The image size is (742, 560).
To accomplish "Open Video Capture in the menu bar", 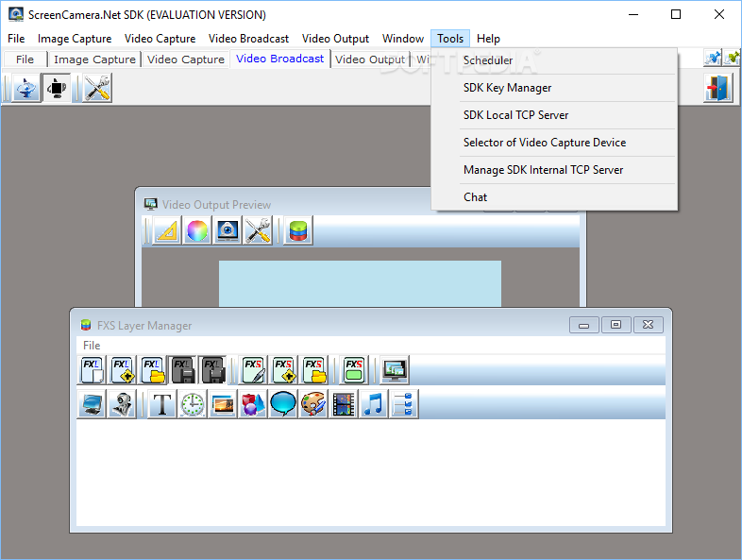I will pos(160,39).
